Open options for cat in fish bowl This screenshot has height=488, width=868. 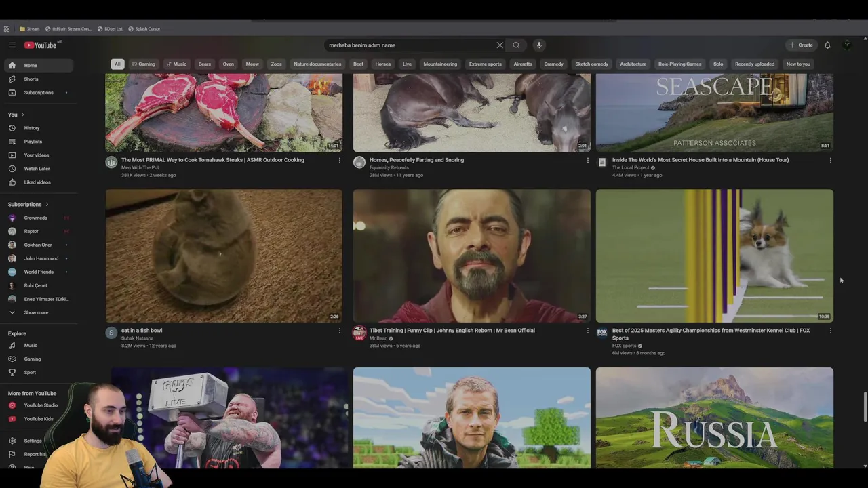(340, 331)
